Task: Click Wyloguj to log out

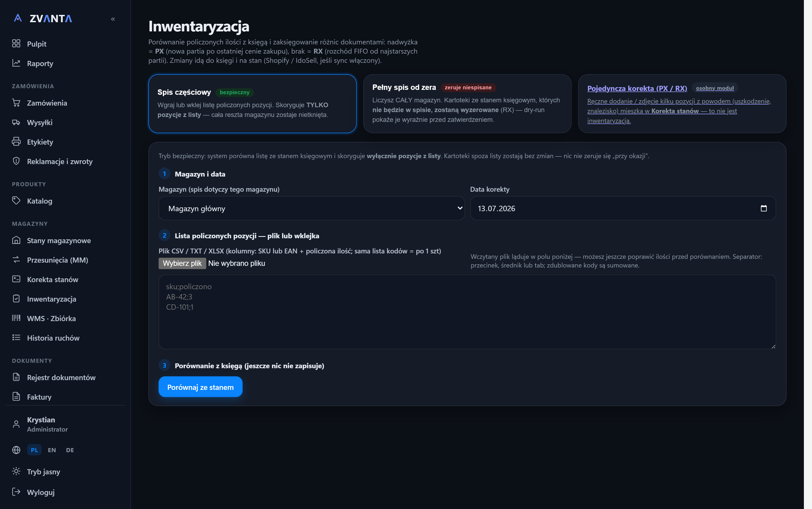Action: coord(41,492)
